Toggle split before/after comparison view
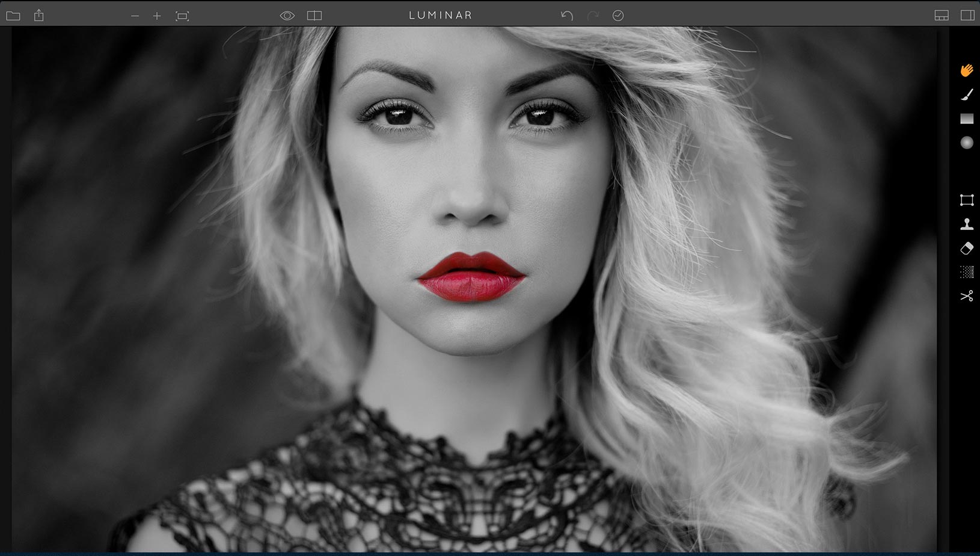 tap(314, 16)
